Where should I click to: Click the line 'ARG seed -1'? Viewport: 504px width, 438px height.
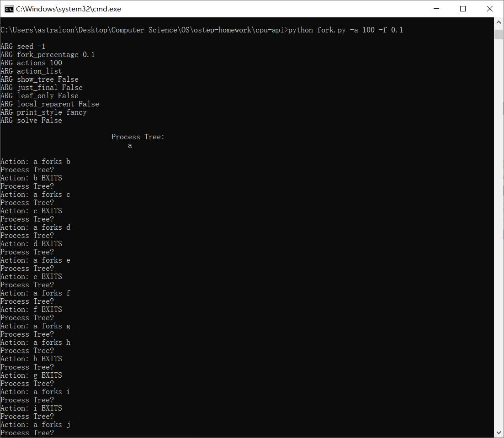[23, 46]
